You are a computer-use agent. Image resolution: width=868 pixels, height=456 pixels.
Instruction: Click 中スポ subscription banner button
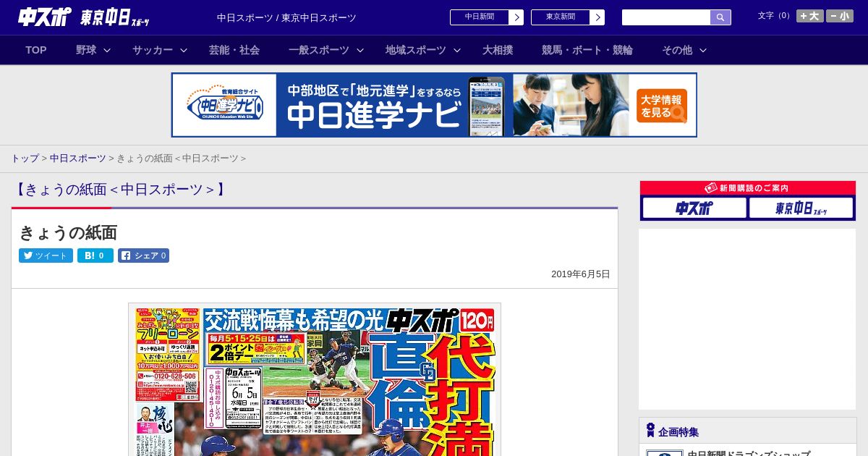[694, 208]
